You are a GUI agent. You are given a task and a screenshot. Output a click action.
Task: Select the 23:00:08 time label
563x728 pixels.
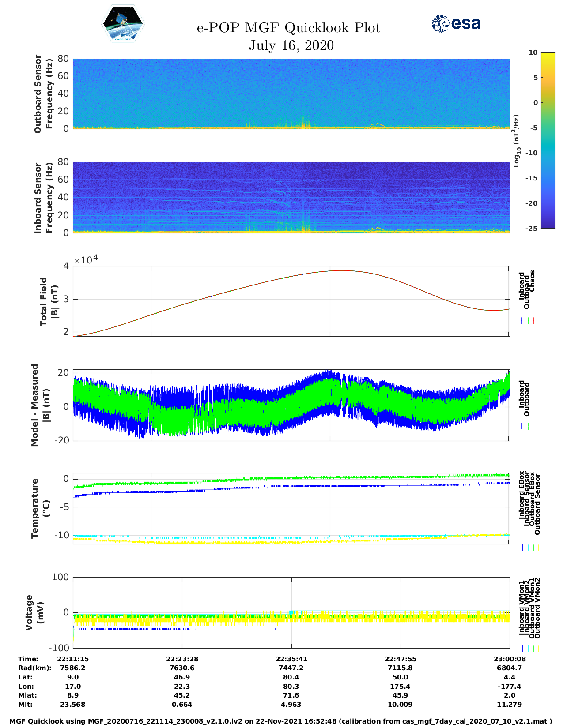(x=509, y=659)
